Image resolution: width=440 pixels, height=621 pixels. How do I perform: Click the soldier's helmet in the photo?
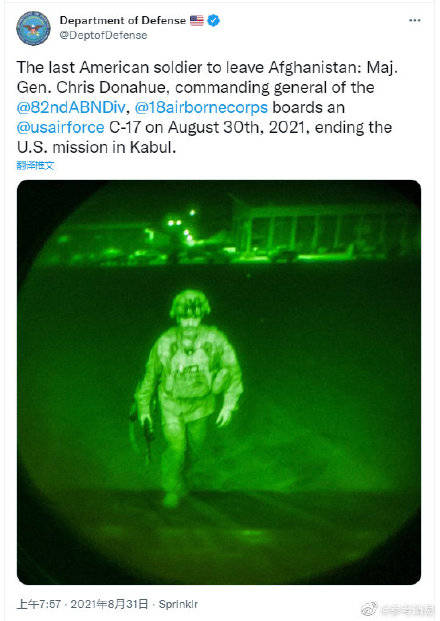coord(190,304)
